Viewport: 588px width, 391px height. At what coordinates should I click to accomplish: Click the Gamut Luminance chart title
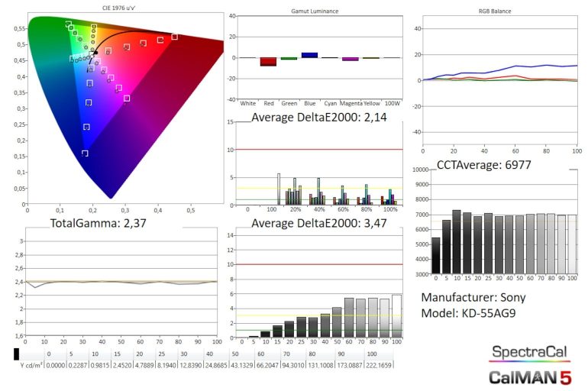315,12
